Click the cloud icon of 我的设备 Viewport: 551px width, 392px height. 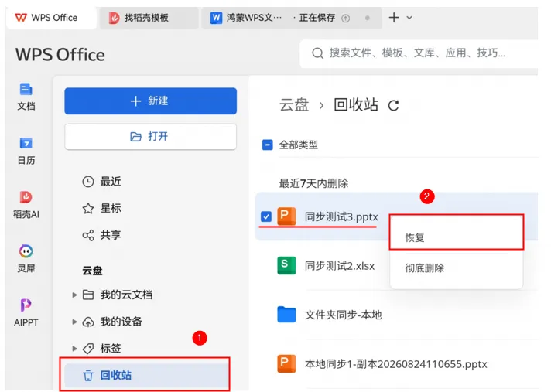pos(88,322)
